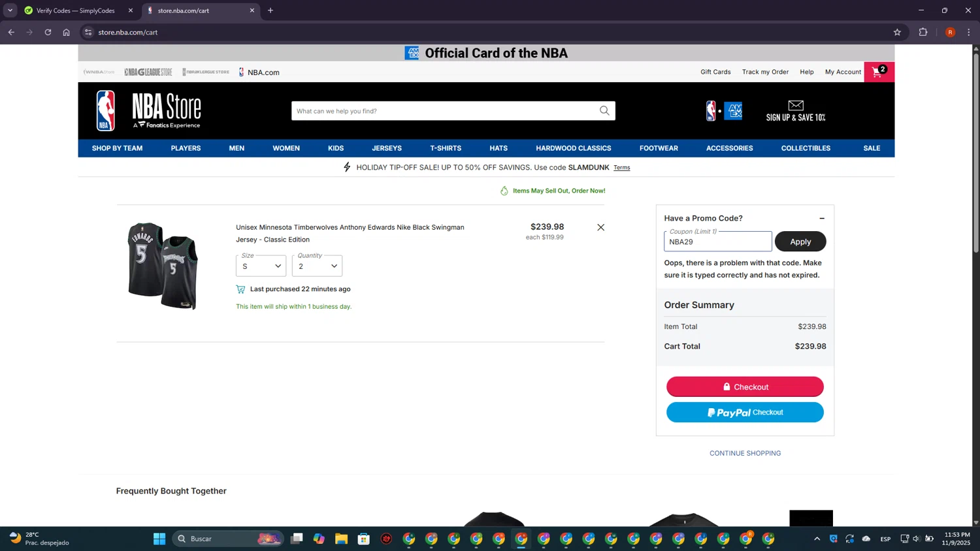Click the red Checkout button
Screen dimensions: 980x551
tap(745, 386)
